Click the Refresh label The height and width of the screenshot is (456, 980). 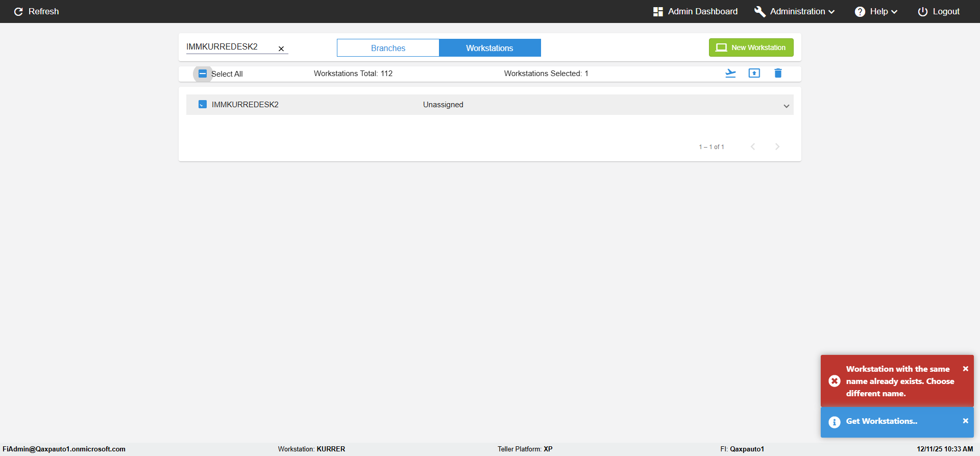pyautogui.click(x=43, y=12)
